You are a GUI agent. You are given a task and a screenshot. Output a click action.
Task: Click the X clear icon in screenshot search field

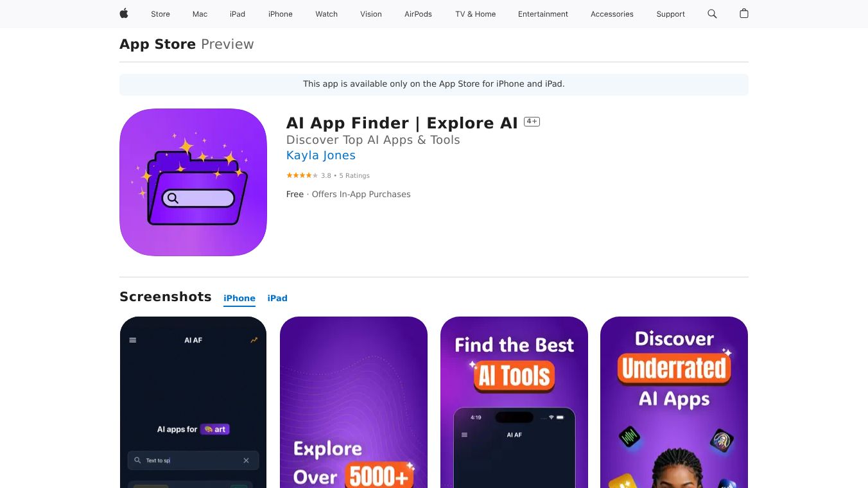[x=246, y=460]
